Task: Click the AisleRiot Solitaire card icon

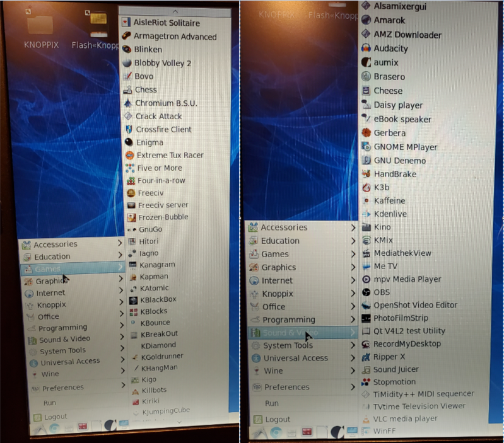Action: click(x=126, y=23)
